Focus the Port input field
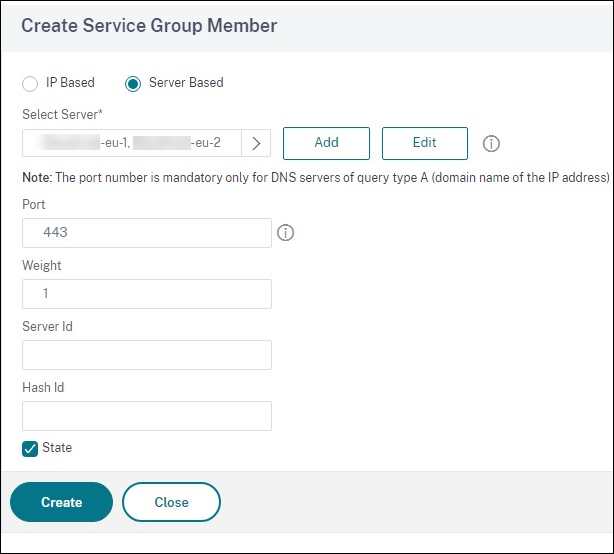The width and height of the screenshot is (614, 554). (146, 233)
